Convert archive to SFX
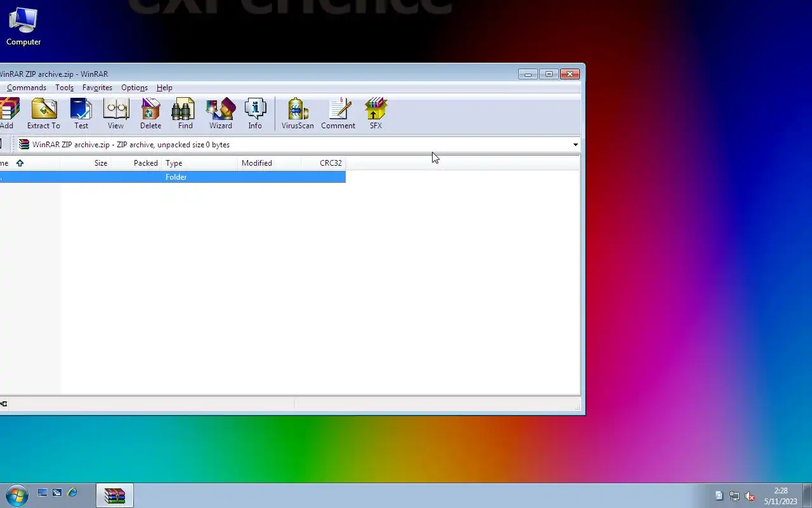This screenshot has height=508, width=812. point(376,114)
